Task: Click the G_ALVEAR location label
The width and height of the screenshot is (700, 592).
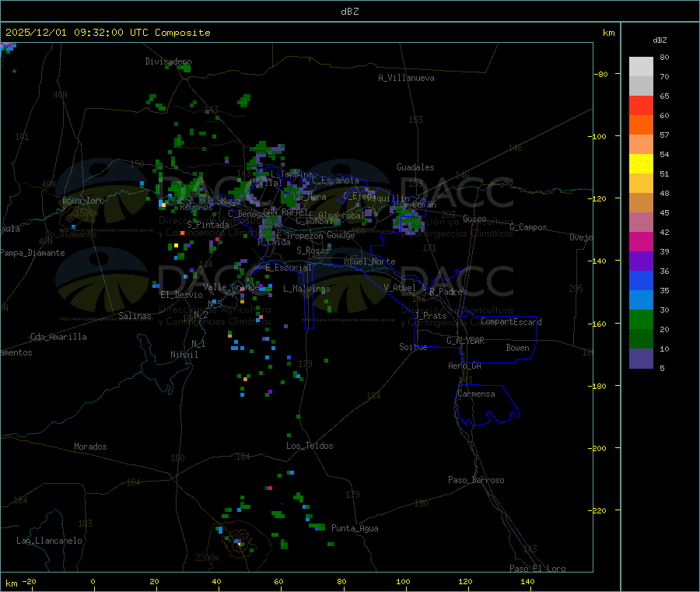Action: (465, 341)
